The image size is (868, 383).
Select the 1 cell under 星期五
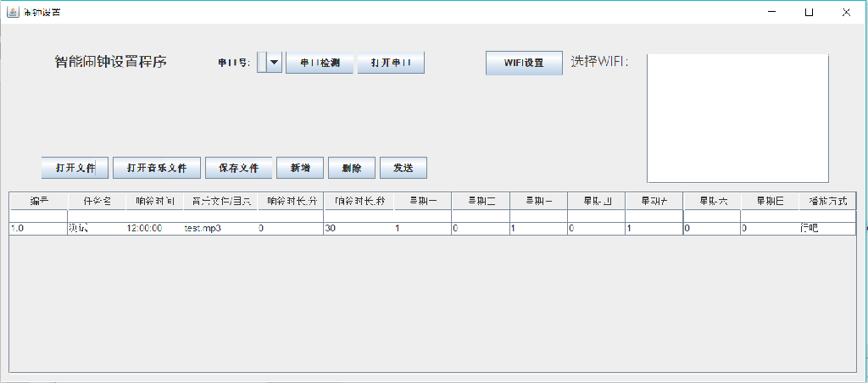[654, 228]
